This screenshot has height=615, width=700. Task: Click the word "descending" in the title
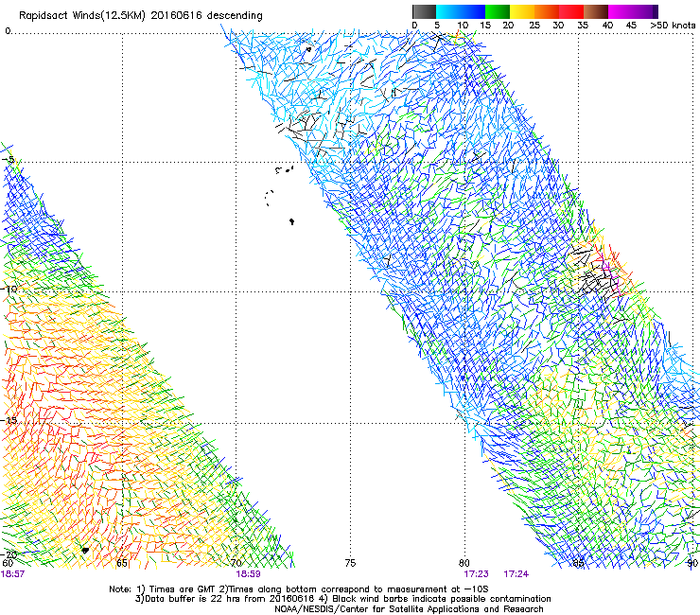click(x=235, y=16)
